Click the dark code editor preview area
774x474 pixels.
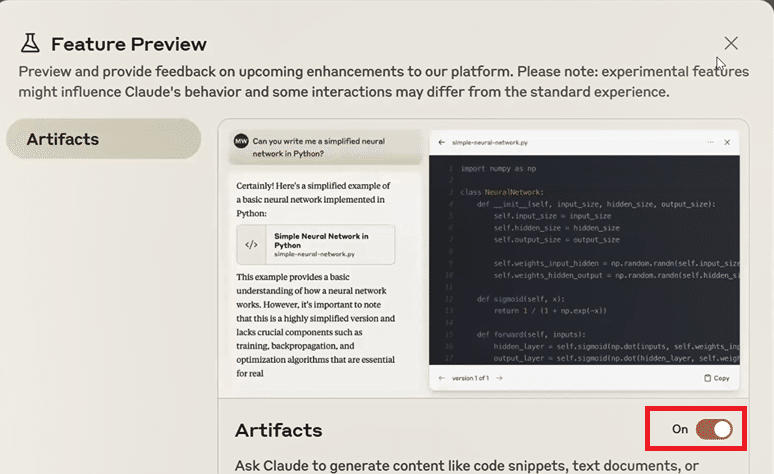[x=584, y=260]
